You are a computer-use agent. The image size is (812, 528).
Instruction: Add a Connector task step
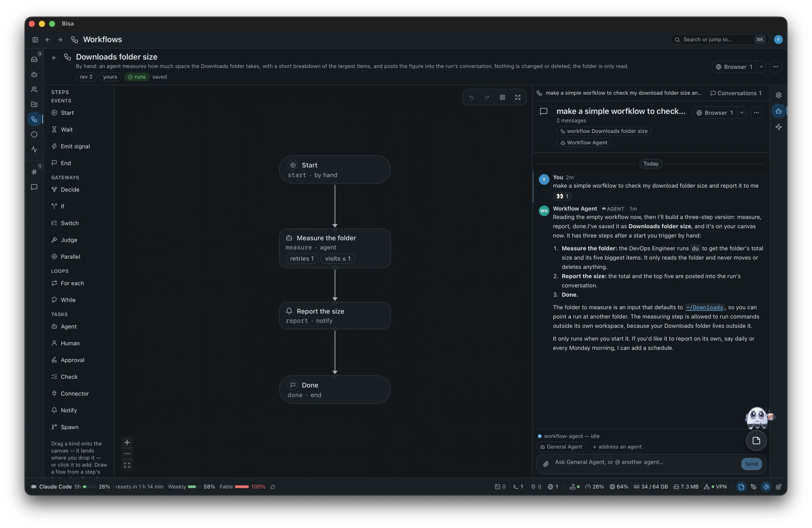[x=79, y=394]
